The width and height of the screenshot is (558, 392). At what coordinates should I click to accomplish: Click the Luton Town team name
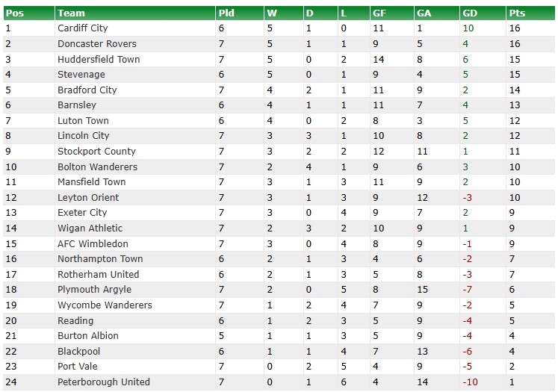tap(83, 121)
